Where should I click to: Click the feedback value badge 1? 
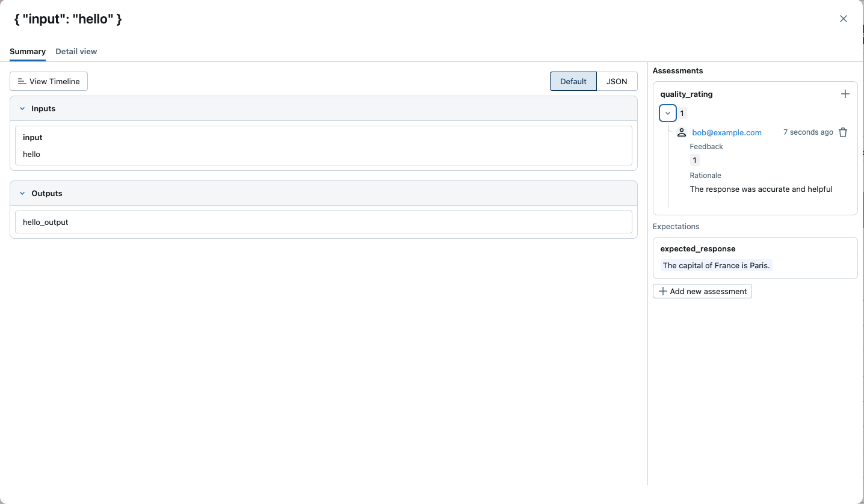coord(694,160)
